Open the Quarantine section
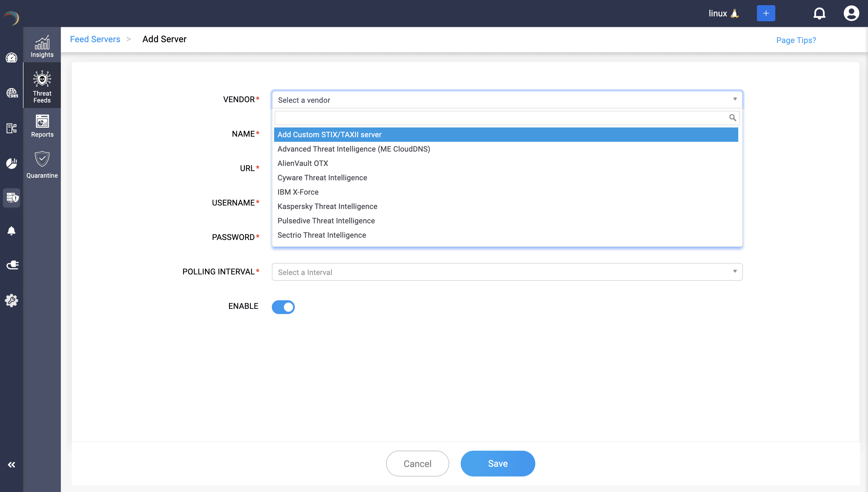 (x=42, y=164)
